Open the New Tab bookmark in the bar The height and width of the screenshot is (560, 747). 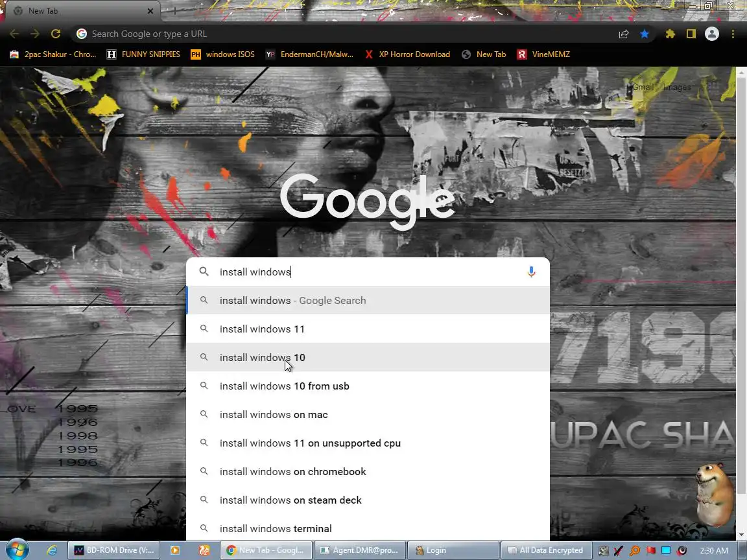click(484, 54)
